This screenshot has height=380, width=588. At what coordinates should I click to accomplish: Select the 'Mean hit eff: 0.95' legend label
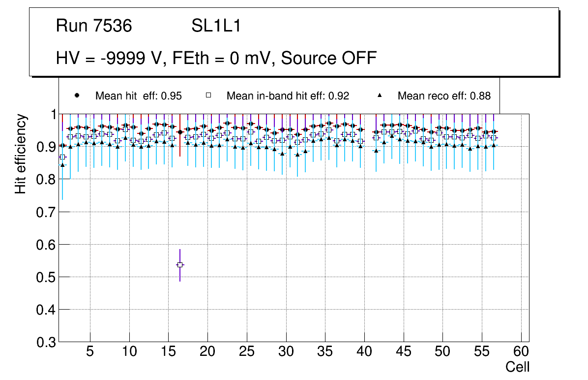click(x=139, y=96)
